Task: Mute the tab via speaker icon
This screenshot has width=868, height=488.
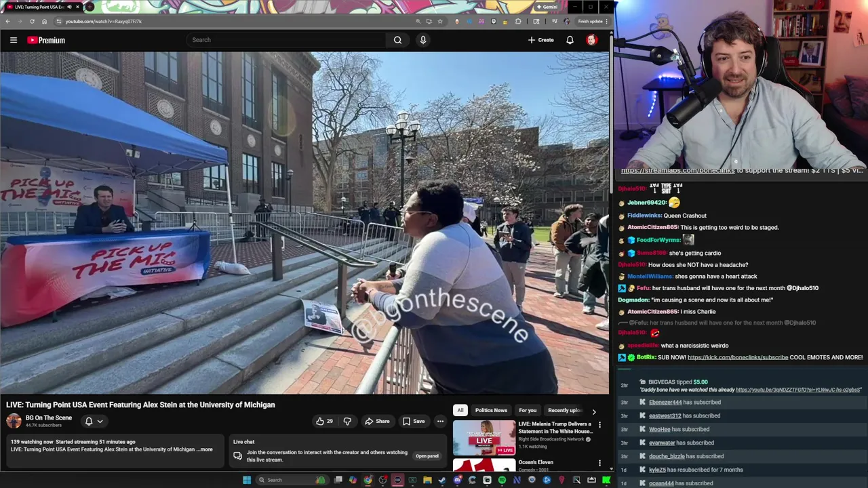Action: (69, 7)
